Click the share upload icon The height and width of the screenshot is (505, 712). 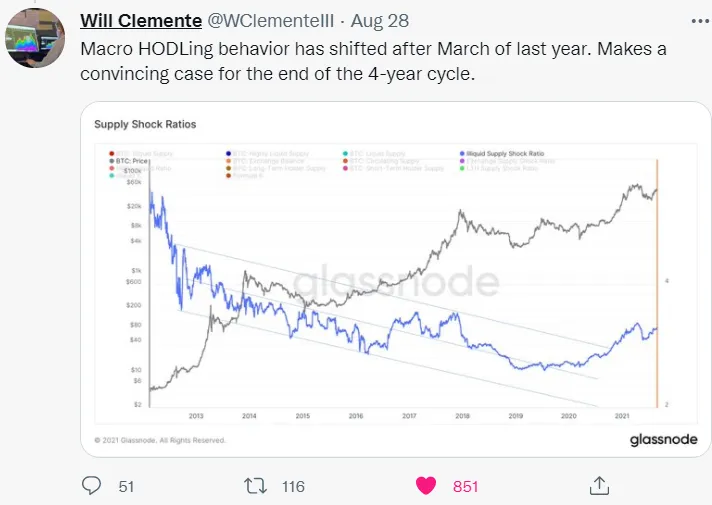599,485
